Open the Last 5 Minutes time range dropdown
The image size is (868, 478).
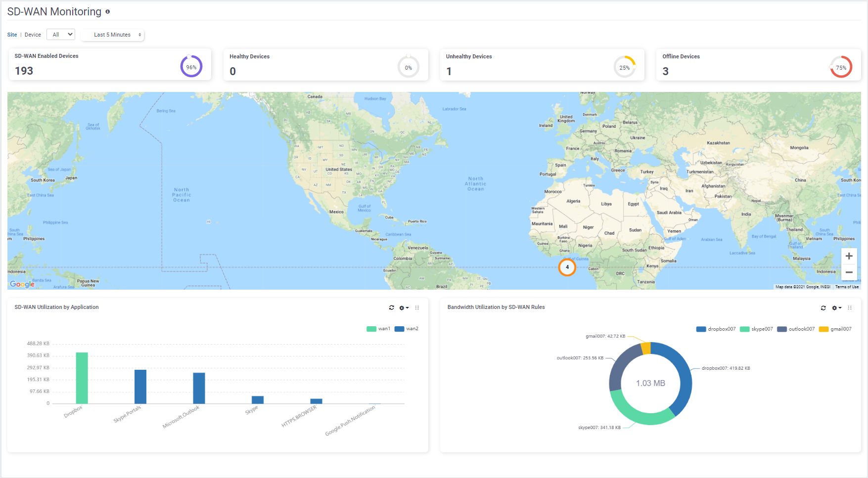pos(113,35)
